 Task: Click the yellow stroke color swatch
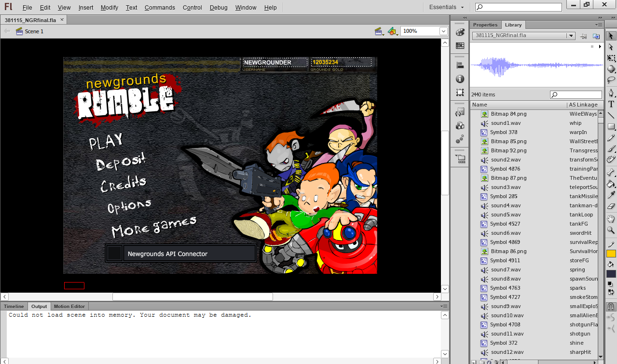click(611, 254)
